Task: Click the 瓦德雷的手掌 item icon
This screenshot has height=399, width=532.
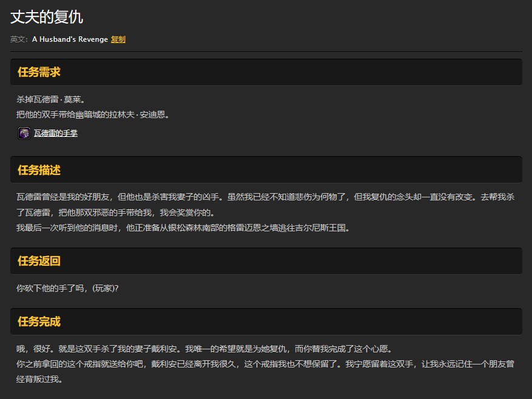Action: (24, 133)
